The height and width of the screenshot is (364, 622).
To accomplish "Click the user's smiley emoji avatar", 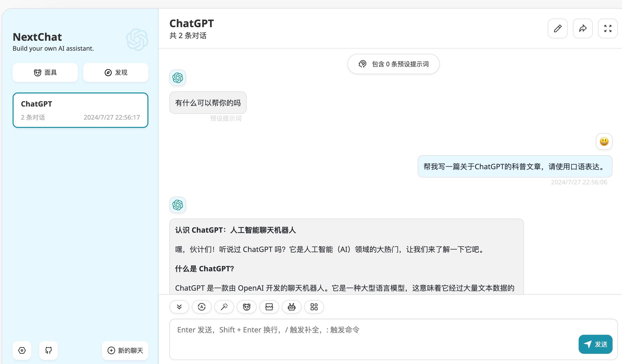I will 604,142.
